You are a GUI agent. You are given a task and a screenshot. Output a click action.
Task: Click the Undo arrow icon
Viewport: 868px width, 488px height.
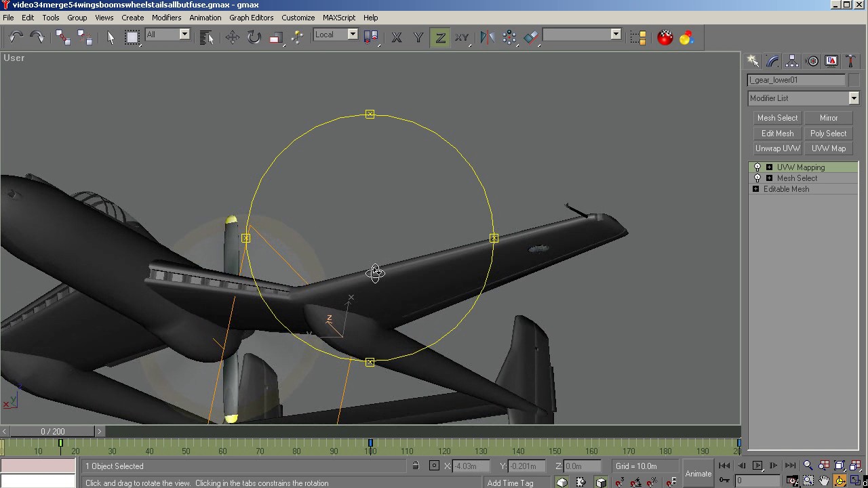(x=16, y=37)
